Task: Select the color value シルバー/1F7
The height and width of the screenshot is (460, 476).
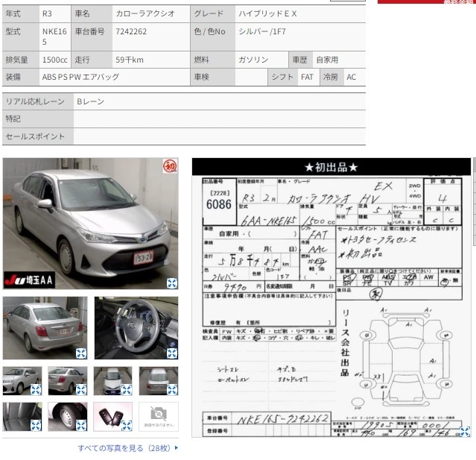Action: point(262,31)
